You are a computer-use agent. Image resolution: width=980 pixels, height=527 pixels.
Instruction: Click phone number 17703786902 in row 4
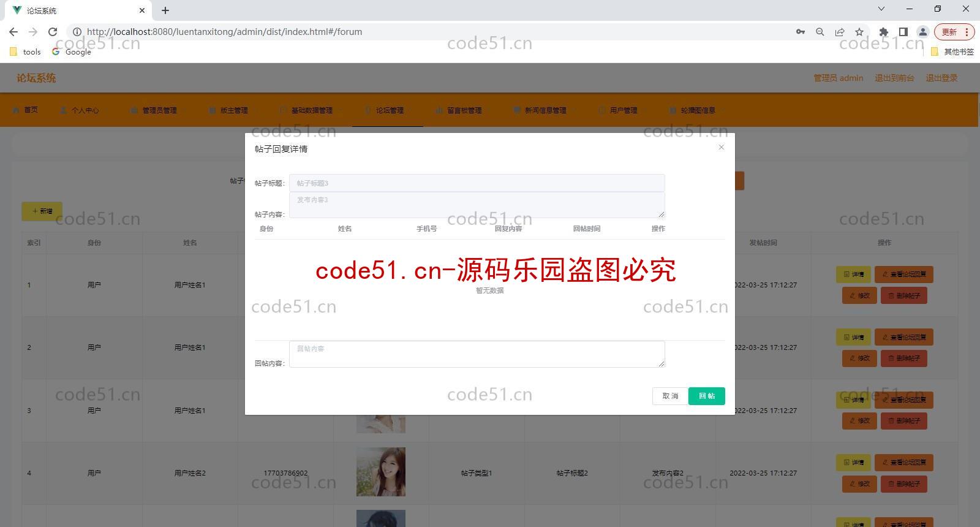tap(285, 473)
